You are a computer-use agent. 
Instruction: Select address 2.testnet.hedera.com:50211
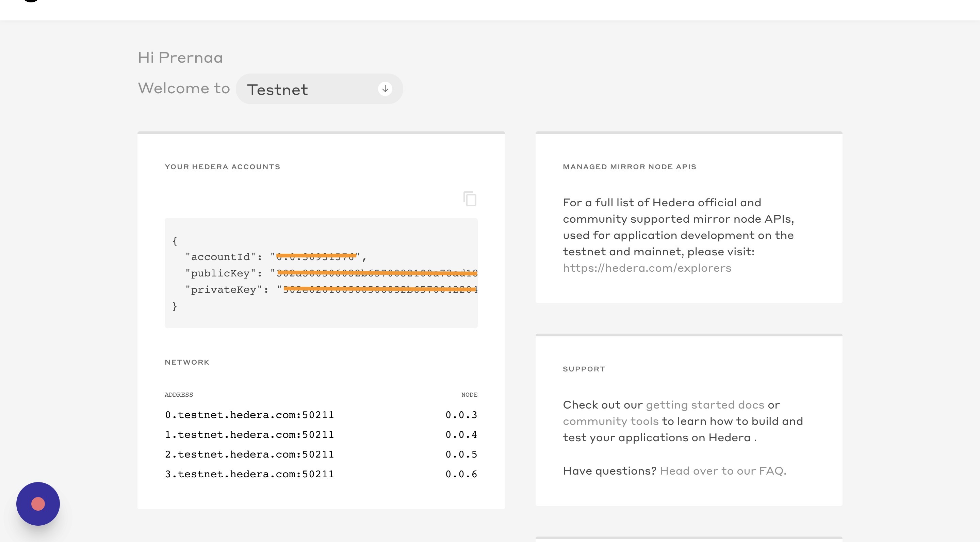(249, 455)
